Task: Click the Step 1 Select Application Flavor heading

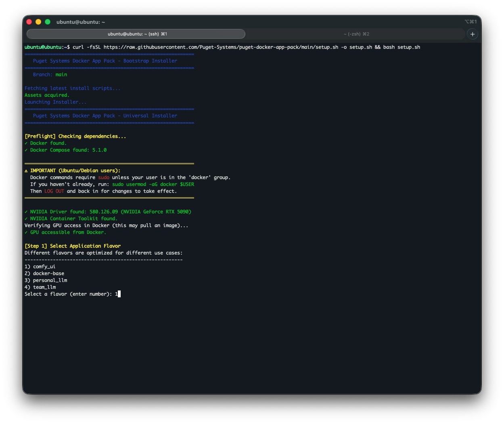Action: point(73,246)
